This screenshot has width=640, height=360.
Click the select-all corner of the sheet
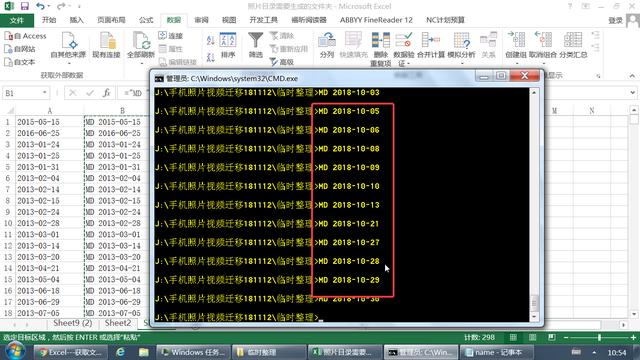point(10,111)
